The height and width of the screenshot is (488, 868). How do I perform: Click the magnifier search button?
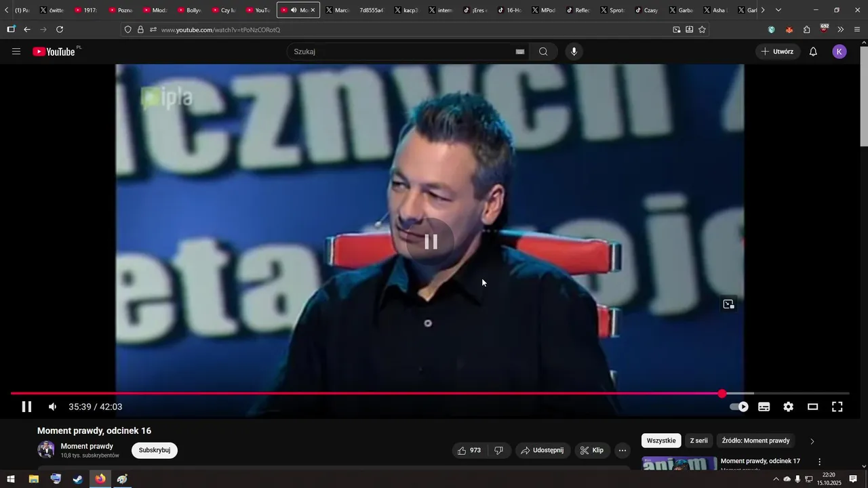543,52
